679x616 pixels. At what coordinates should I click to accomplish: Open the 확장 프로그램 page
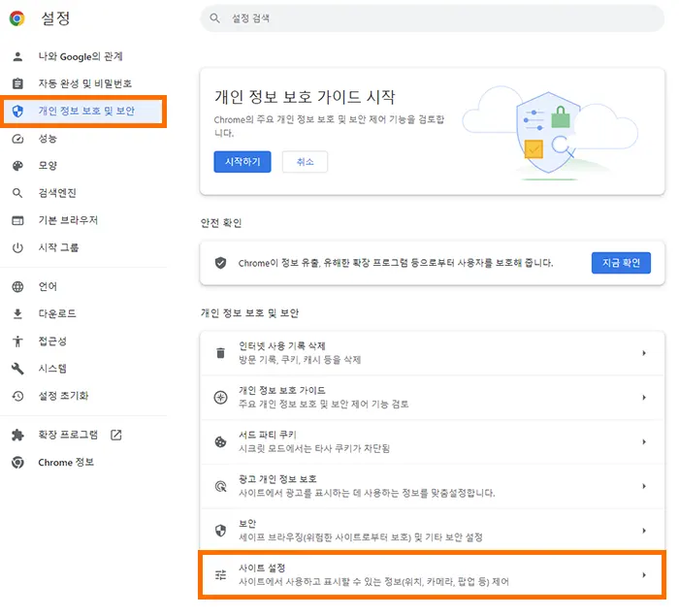coord(68,435)
